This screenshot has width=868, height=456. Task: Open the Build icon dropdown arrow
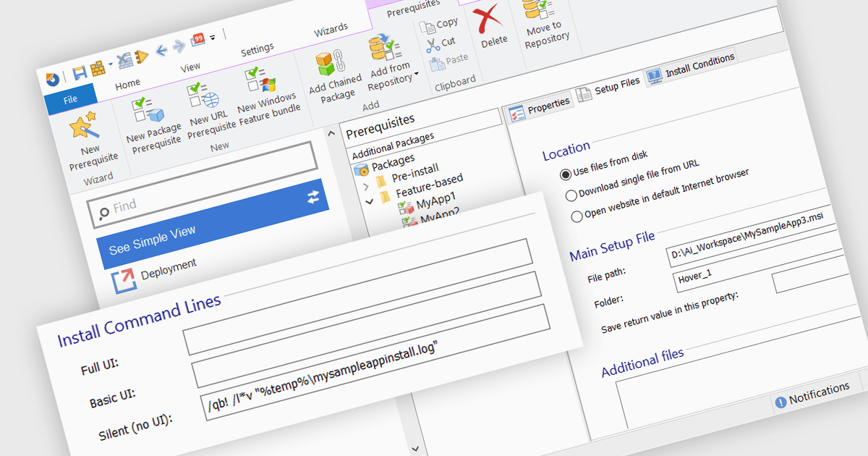coord(110,64)
